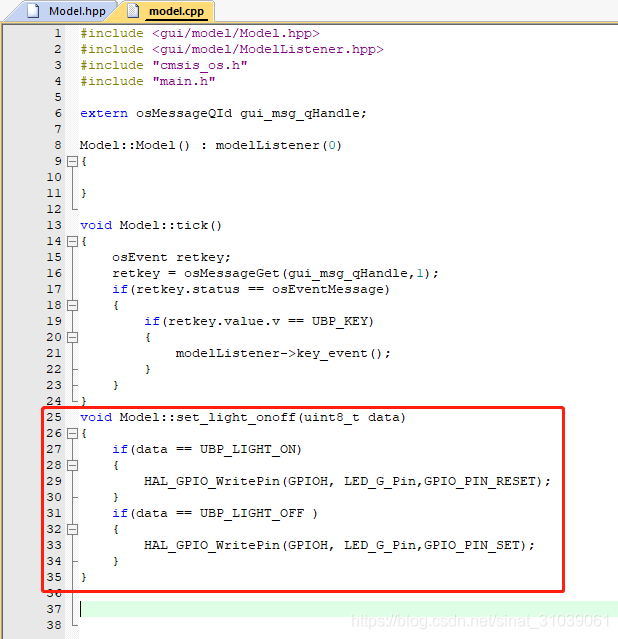Collapse the UBP_KEY block fold on line 20
The width and height of the screenshot is (618, 639).
[x=72, y=337]
